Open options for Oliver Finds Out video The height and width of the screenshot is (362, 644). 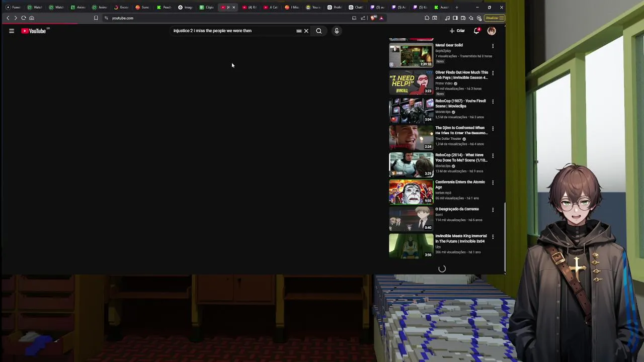pos(493,73)
